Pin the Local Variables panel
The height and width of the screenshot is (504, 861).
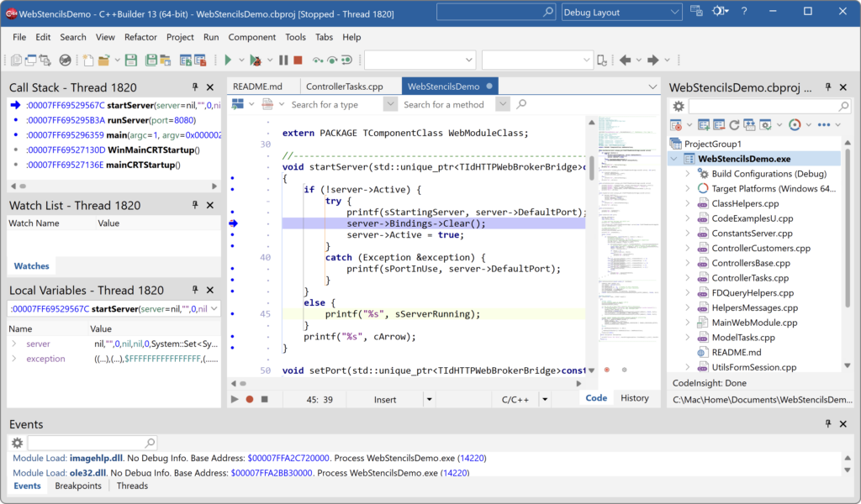pyautogui.click(x=195, y=290)
